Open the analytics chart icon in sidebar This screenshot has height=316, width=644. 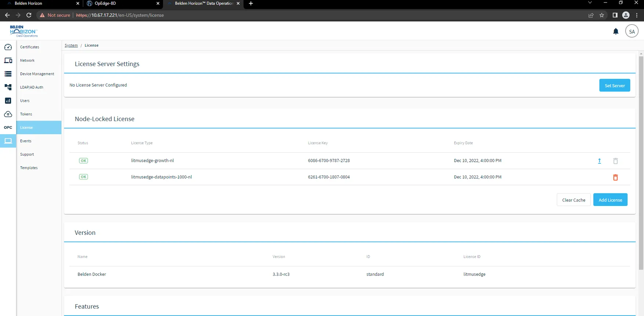[8, 101]
